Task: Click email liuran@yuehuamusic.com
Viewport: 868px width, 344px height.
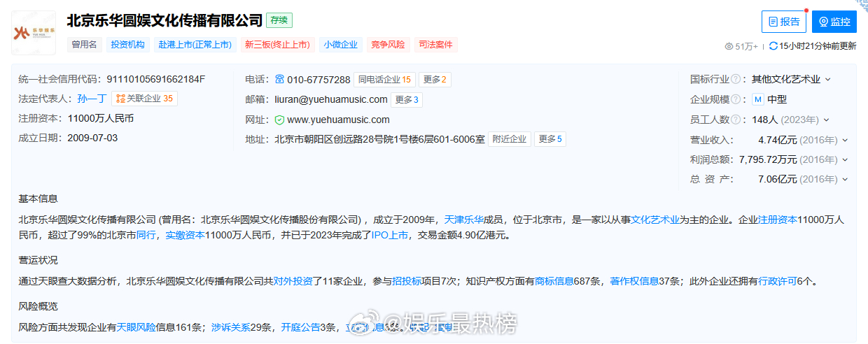Action: pyautogui.click(x=331, y=99)
